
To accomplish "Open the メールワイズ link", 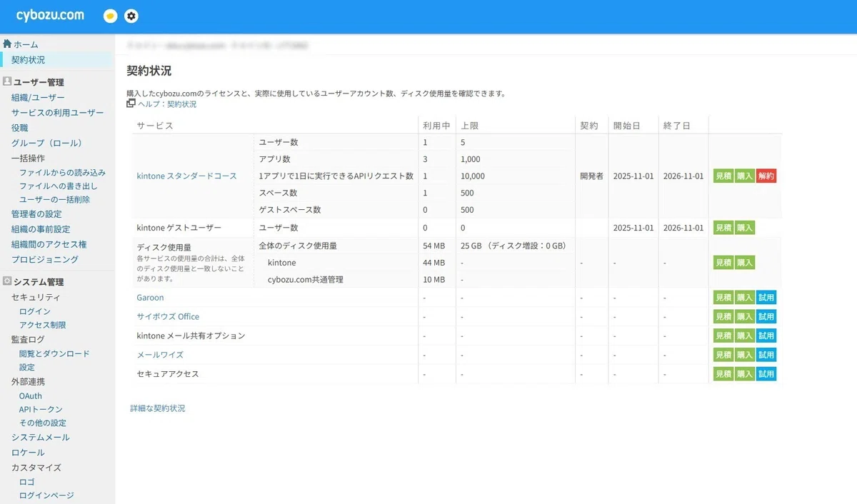I will point(160,355).
